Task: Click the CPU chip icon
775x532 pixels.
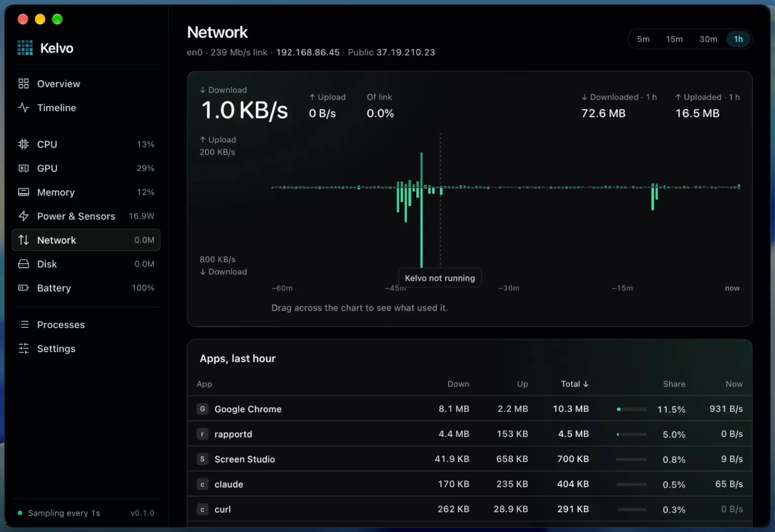Action: [24, 144]
